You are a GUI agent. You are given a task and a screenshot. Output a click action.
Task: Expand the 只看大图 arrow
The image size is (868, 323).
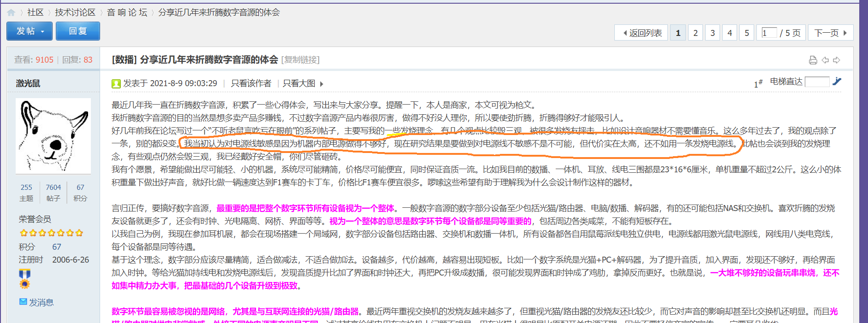point(321,84)
